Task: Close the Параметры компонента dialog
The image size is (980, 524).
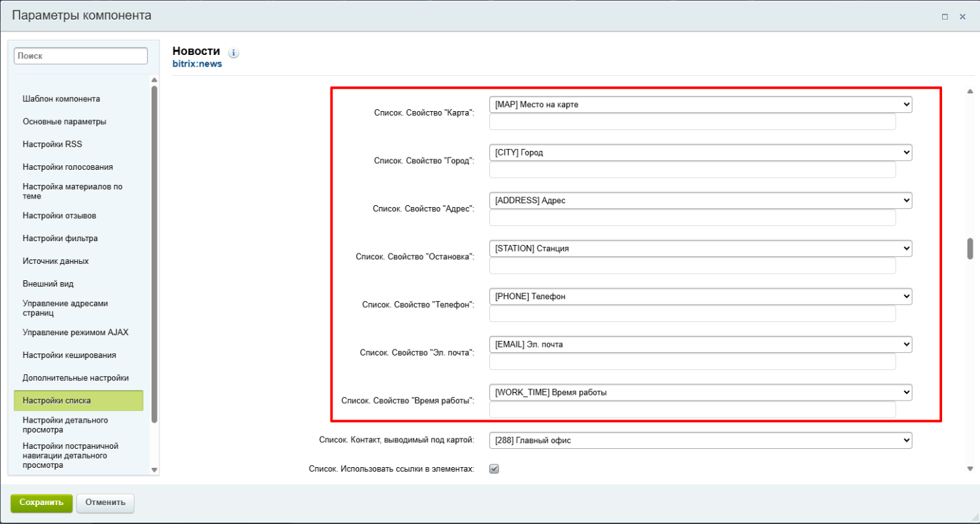Action: click(x=962, y=17)
